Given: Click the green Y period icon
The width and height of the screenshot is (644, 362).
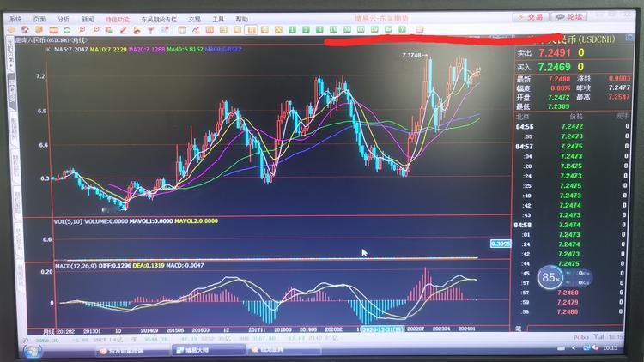Looking at the screenshot, I should coord(402,29).
